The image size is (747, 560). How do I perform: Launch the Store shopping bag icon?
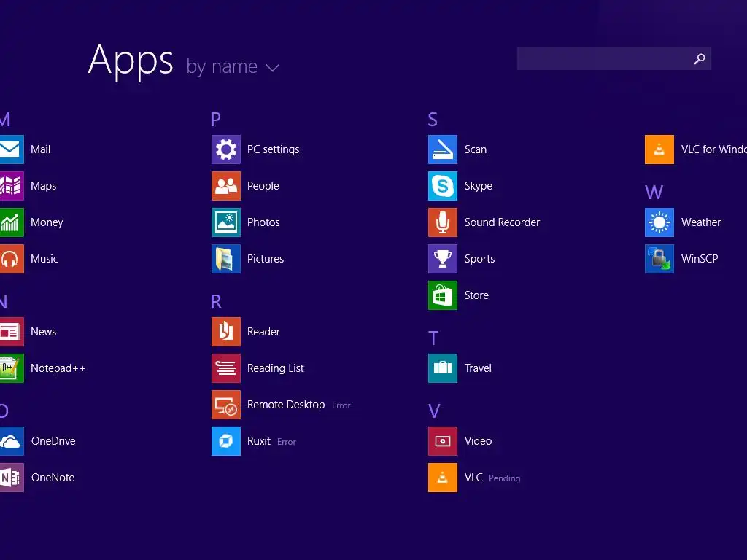443,295
